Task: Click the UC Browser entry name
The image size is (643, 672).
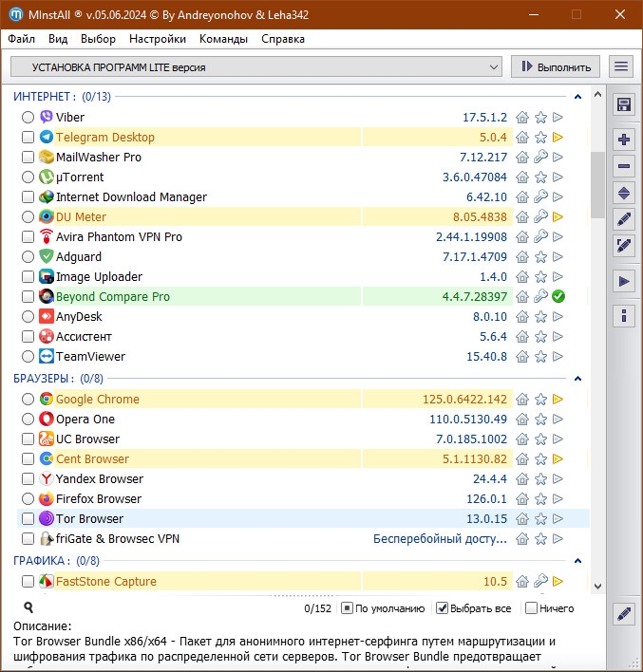Action: (88, 439)
